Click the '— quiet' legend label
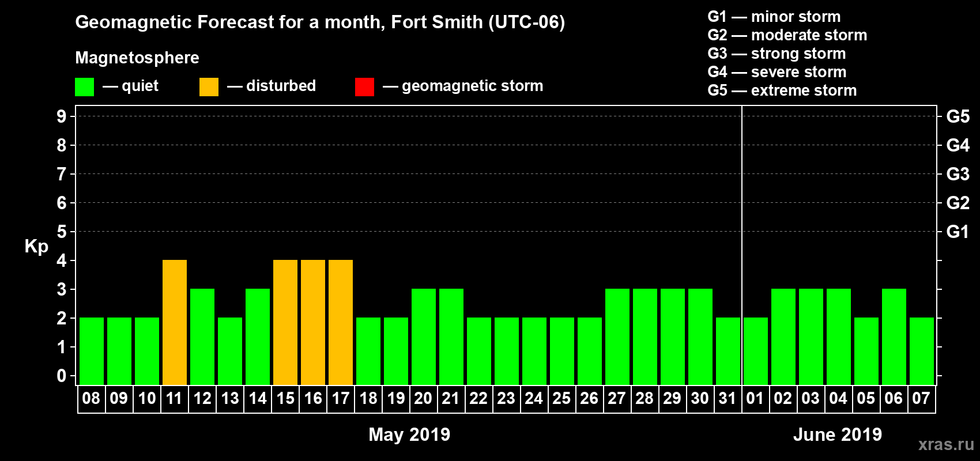Image resolution: width=980 pixels, height=461 pixels. point(130,86)
